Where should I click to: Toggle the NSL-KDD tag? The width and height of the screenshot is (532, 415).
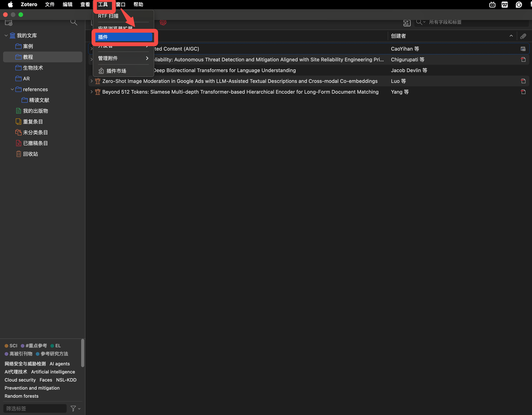click(x=66, y=380)
